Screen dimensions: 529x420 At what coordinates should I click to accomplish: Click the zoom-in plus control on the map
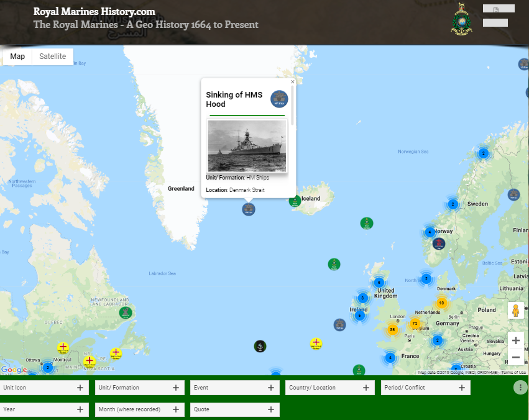[x=515, y=340]
